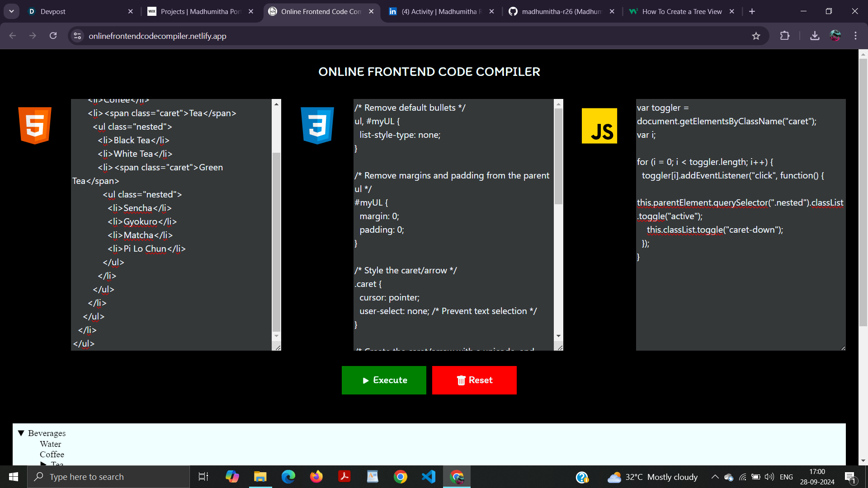
Task: Open Visual Studio Code from taskbar
Action: click(x=428, y=477)
